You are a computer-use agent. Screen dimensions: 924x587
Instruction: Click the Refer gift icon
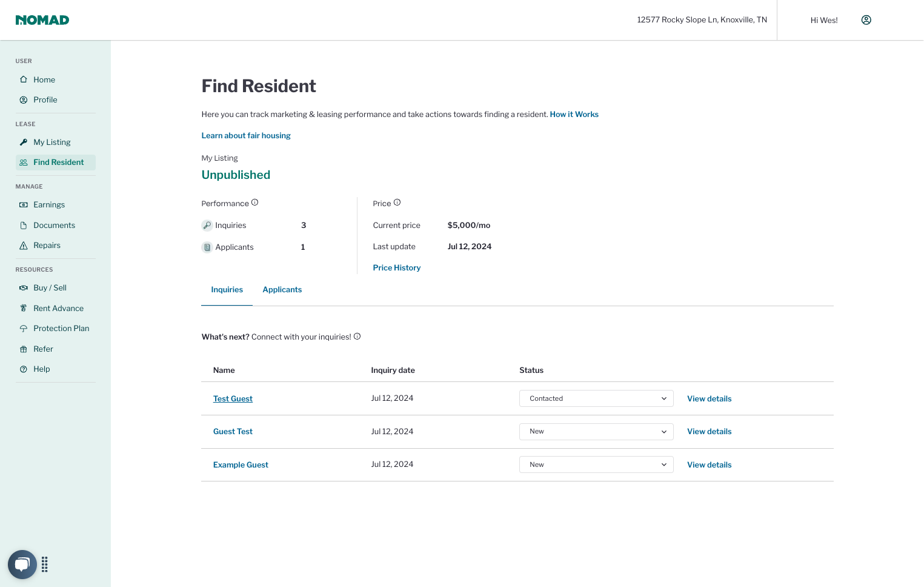click(x=24, y=349)
